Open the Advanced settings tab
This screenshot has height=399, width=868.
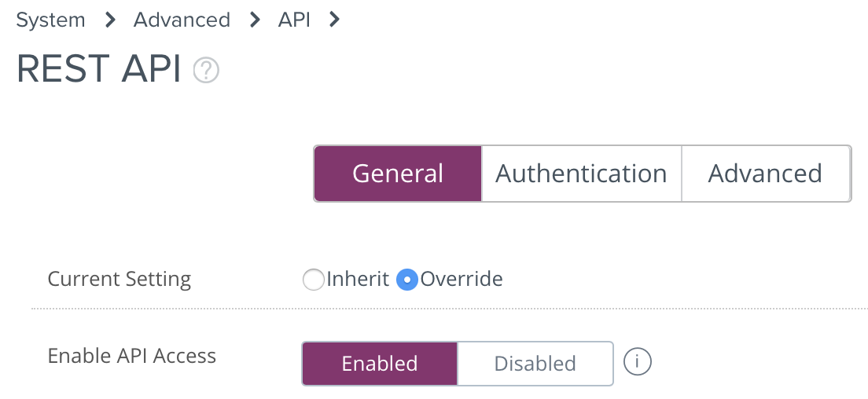[765, 174]
